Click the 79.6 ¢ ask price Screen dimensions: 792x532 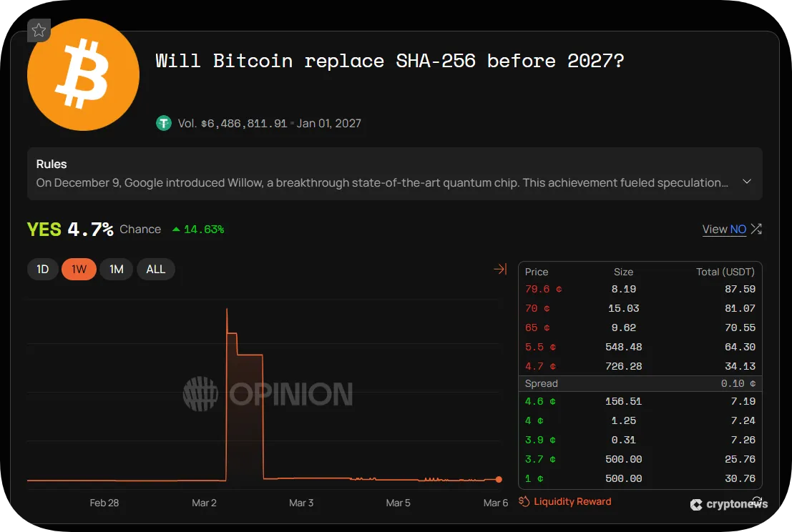(x=544, y=289)
